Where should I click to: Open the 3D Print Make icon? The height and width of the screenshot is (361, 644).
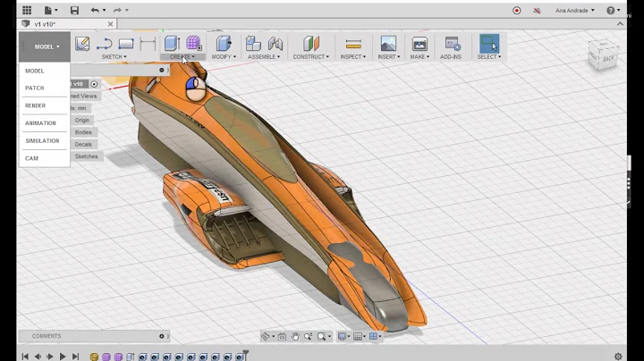pos(419,44)
